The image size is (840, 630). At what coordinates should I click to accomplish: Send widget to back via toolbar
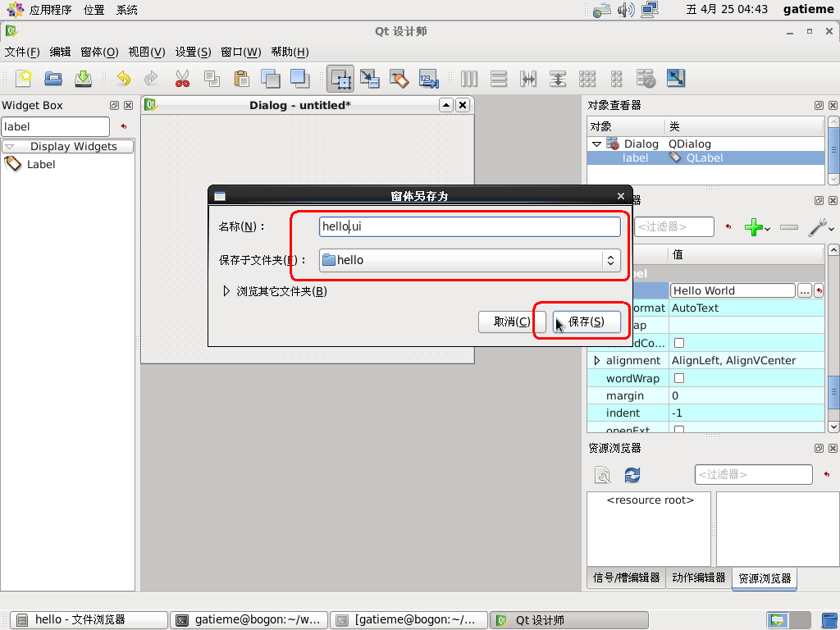point(271,79)
